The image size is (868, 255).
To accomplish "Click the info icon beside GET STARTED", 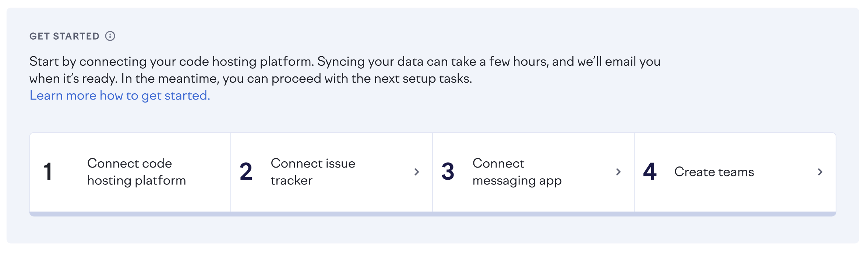I will click(110, 36).
